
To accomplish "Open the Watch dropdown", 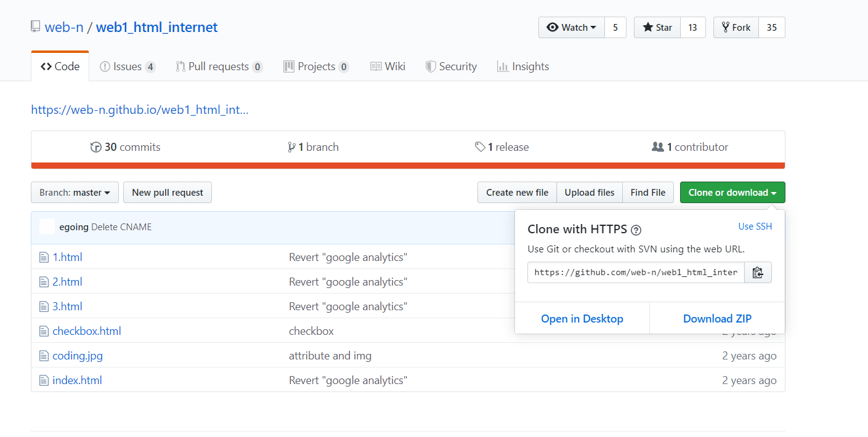I will coord(572,28).
